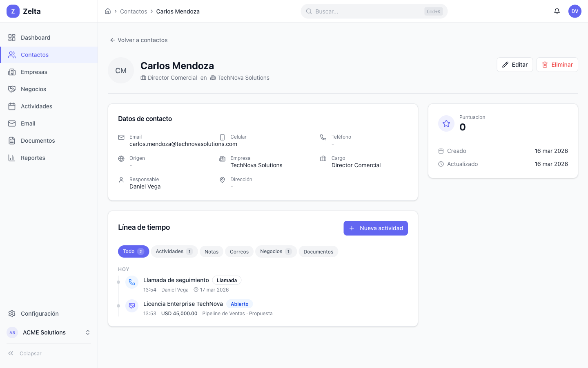The width and height of the screenshot is (588, 368).
Task: Click the star Puntuacion icon
Action: pyautogui.click(x=446, y=123)
